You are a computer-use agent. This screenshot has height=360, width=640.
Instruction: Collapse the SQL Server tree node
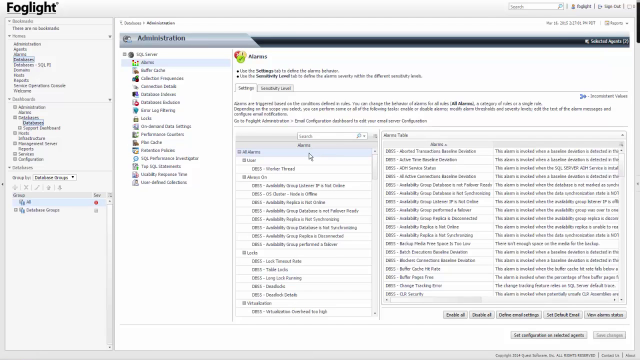click(125, 54)
